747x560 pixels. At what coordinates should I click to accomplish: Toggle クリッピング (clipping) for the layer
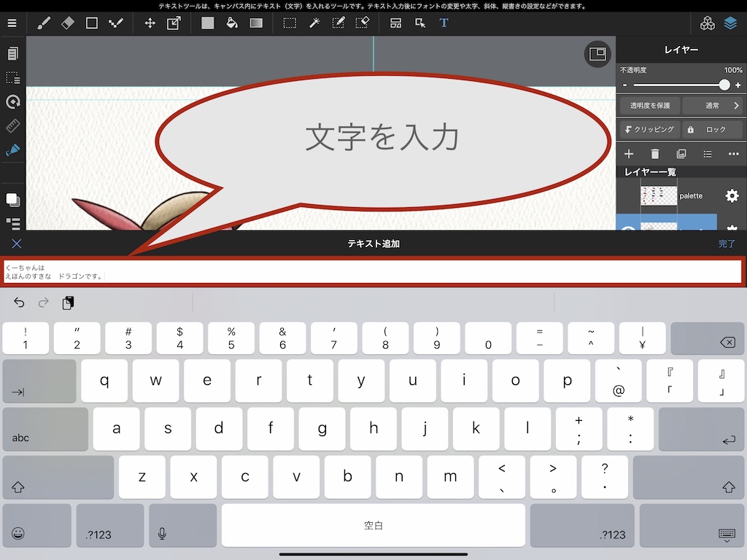pyautogui.click(x=649, y=129)
